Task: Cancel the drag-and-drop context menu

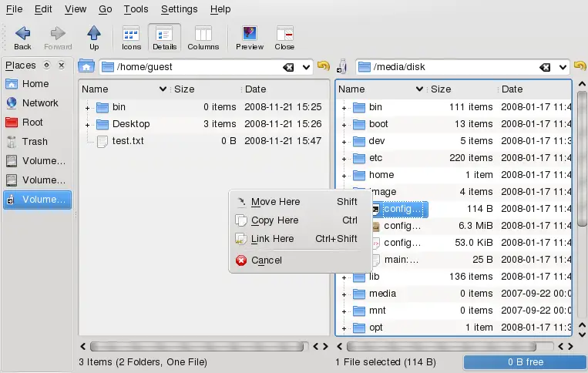Action: click(x=267, y=260)
